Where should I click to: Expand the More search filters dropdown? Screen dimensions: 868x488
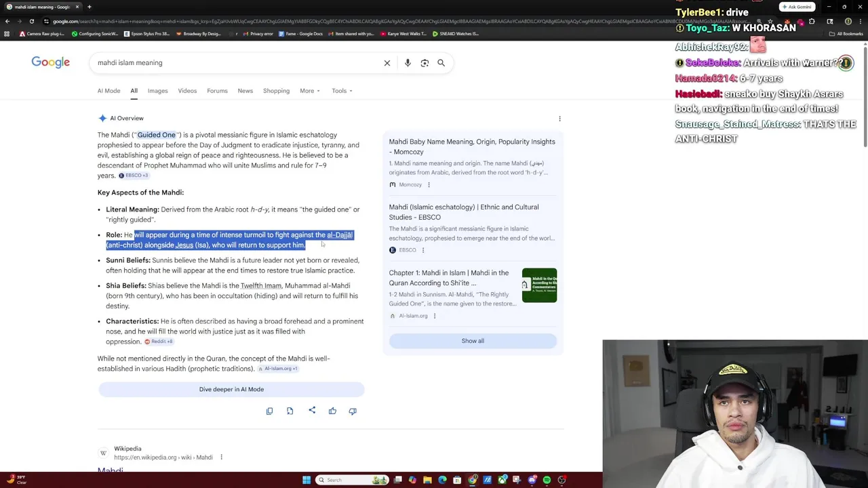(x=310, y=91)
